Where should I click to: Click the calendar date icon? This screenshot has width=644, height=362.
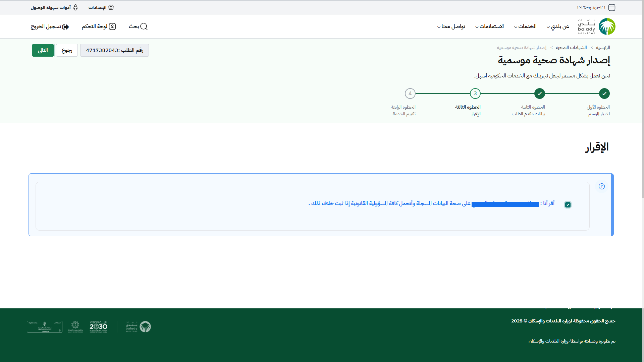pos(611,7)
